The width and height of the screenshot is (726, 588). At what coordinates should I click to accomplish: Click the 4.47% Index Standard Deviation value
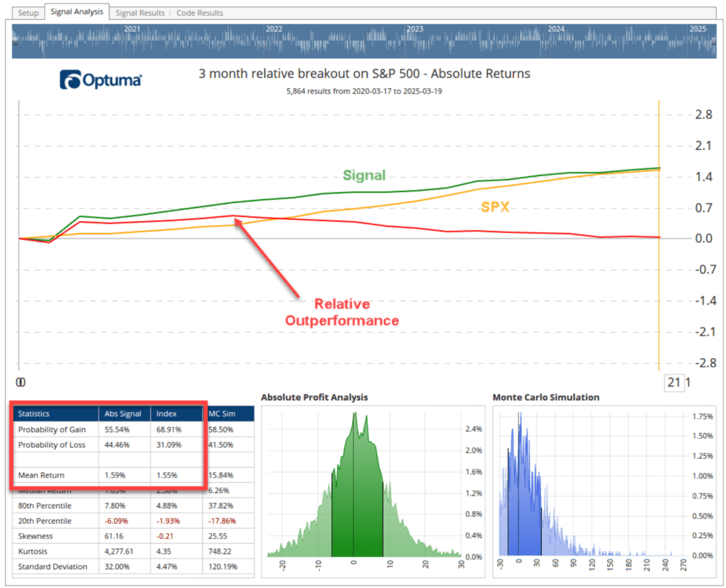click(x=167, y=567)
